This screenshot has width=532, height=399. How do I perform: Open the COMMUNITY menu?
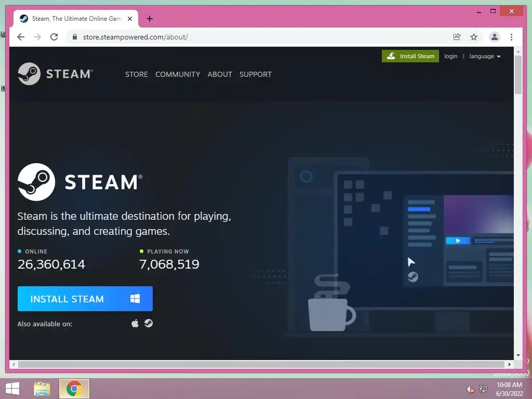click(x=178, y=74)
